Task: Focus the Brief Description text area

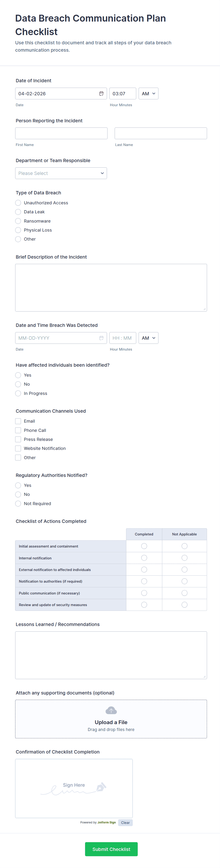Action: pos(111,288)
